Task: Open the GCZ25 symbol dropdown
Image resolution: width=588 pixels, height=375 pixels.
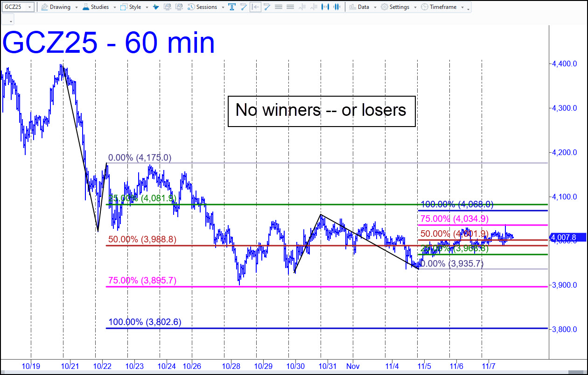Action: tap(29, 7)
